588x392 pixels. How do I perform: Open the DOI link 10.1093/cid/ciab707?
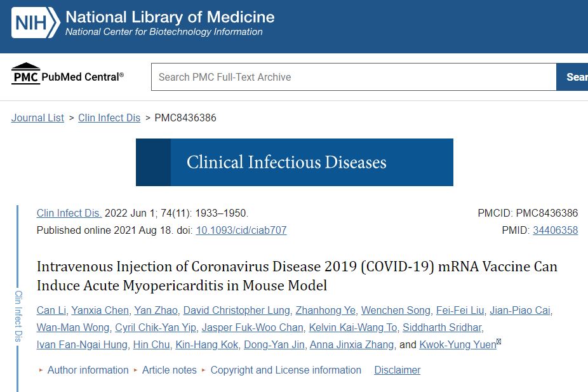(241, 230)
